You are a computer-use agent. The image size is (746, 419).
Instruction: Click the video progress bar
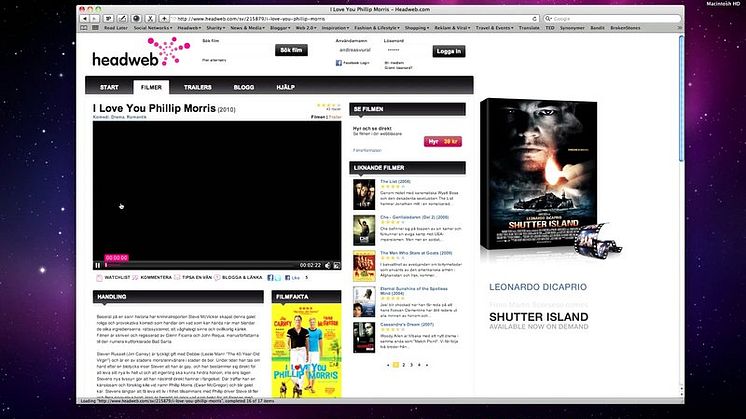click(x=201, y=265)
